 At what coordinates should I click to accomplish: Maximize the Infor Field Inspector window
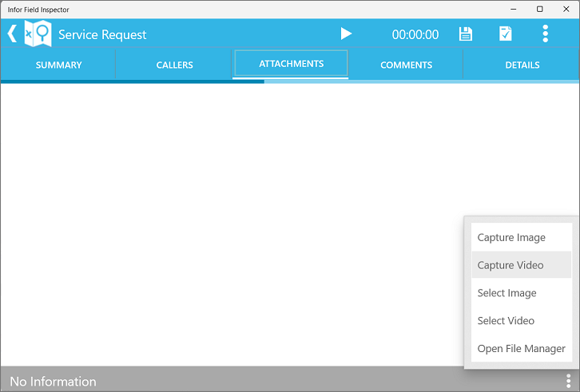tap(539, 9)
